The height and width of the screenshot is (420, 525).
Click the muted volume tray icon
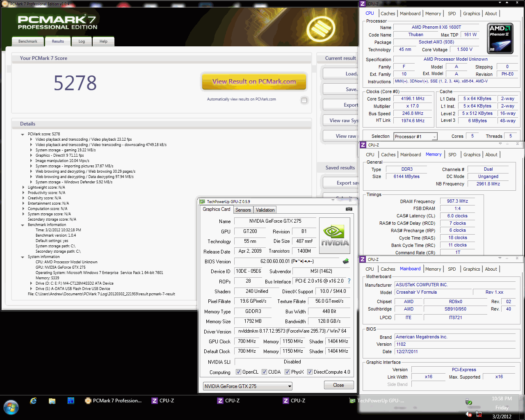tap(469, 414)
